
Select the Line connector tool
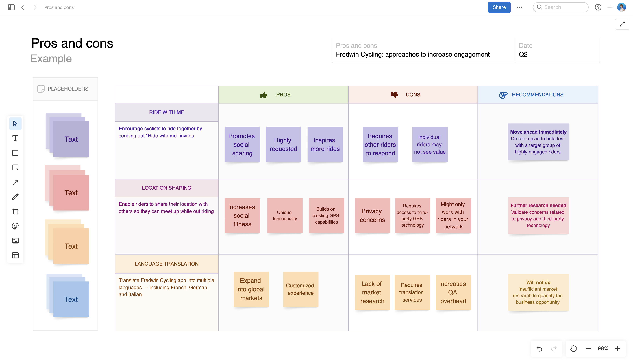click(15, 182)
